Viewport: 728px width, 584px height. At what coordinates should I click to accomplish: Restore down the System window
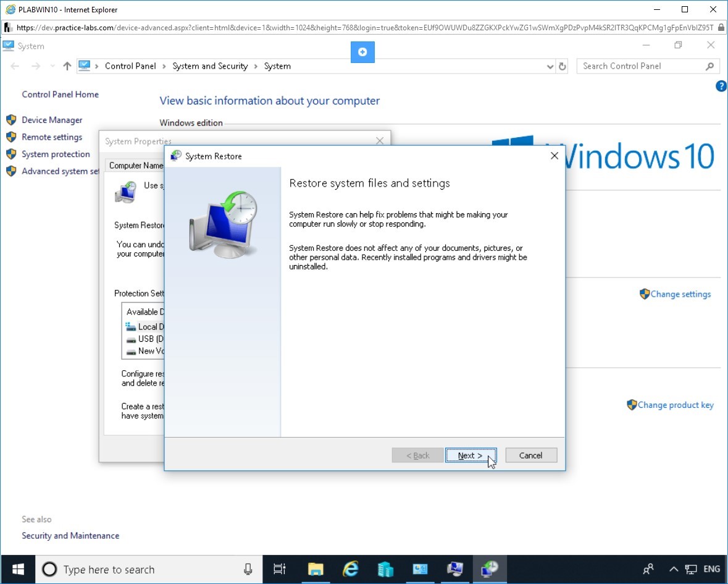(679, 45)
